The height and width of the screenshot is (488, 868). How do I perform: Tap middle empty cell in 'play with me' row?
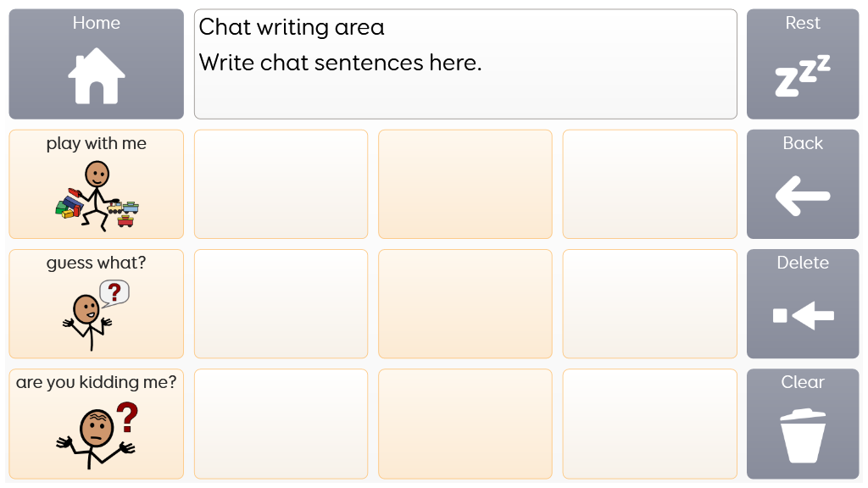(x=465, y=184)
